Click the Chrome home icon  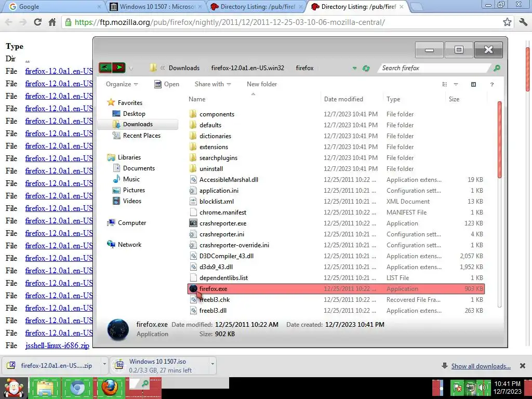click(52, 22)
